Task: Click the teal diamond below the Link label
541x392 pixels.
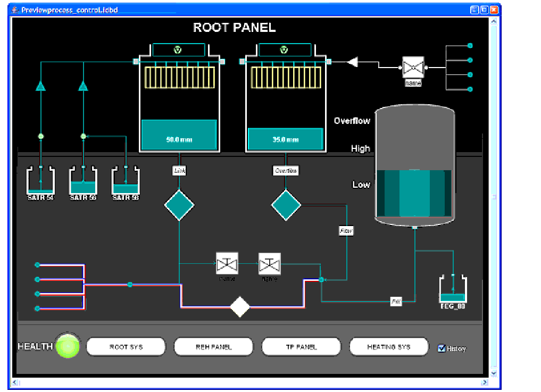Action: point(179,205)
